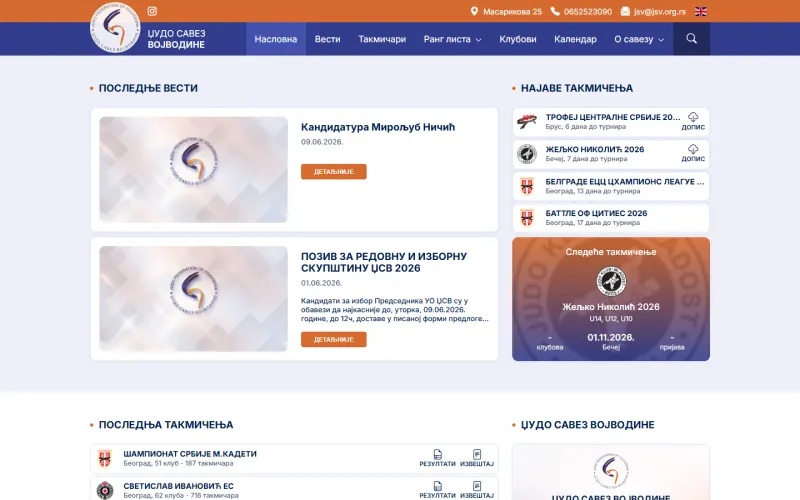The image size is (800, 500).
Task: Open the Instagram icon in top bar
Action: point(152,11)
